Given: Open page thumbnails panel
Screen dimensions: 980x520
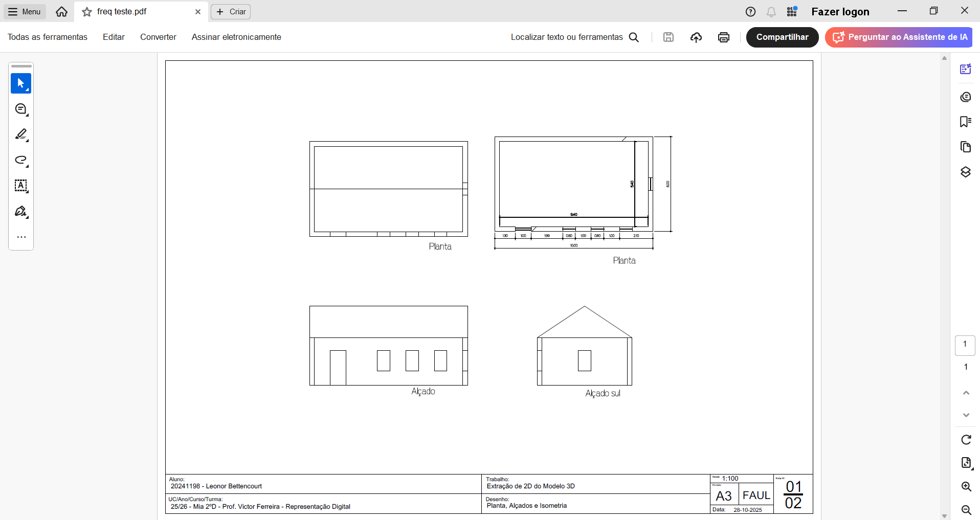Looking at the screenshot, I should pos(965,147).
